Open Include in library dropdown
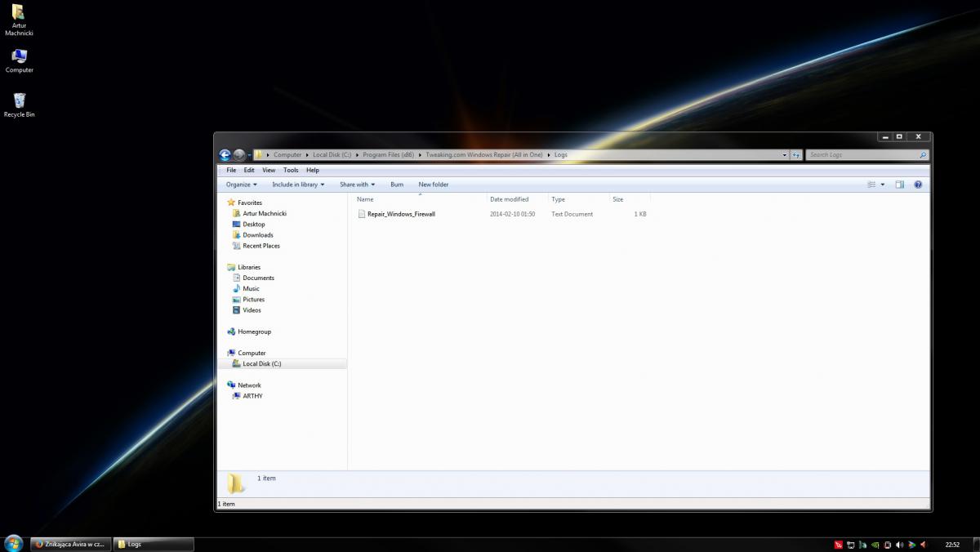Screen dimensions: 980x552 coord(298,185)
